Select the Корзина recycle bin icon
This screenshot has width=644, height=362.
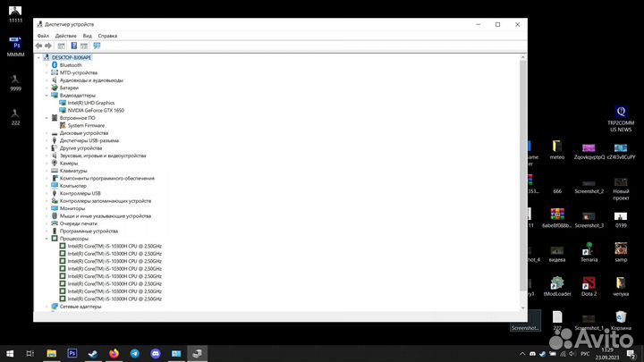pyautogui.click(x=621, y=321)
